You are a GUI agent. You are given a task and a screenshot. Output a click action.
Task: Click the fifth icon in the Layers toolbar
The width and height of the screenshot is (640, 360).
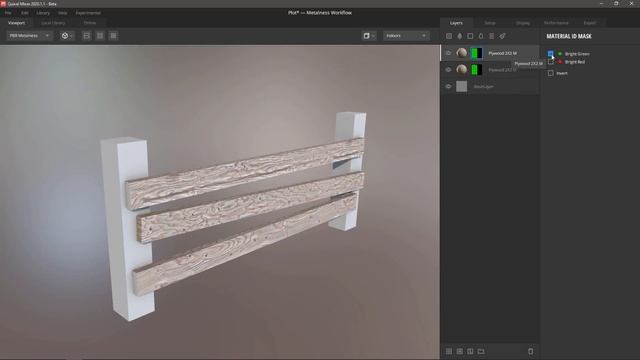tap(491, 36)
